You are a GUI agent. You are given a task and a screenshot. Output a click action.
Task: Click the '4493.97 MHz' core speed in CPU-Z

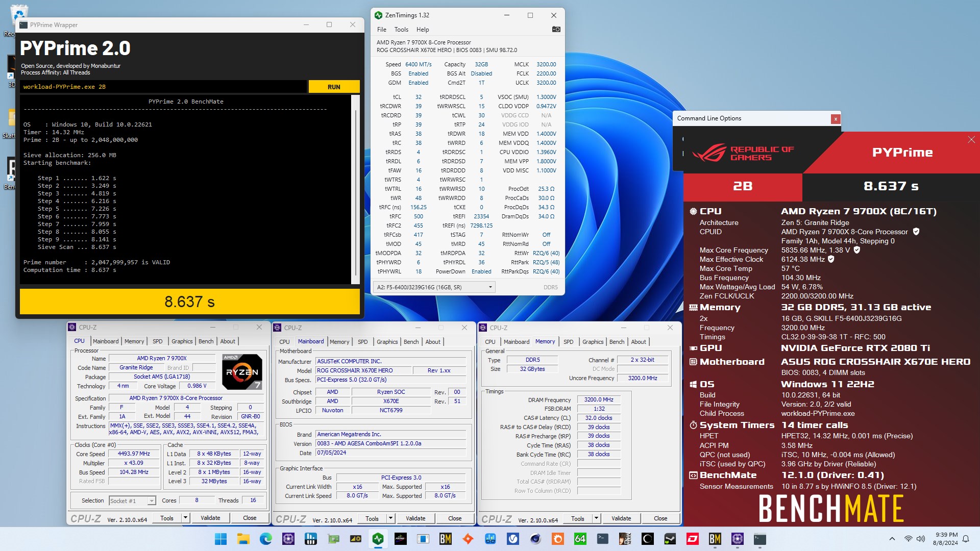point(134,454)
